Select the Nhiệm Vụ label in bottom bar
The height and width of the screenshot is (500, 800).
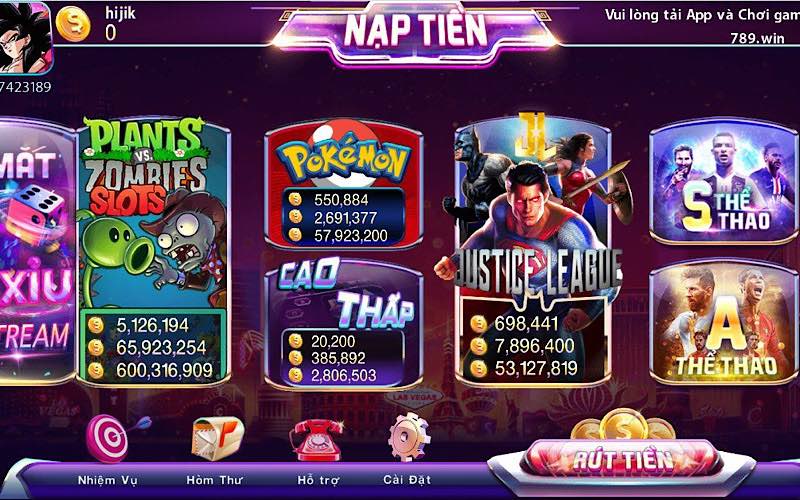pos(108,480)
